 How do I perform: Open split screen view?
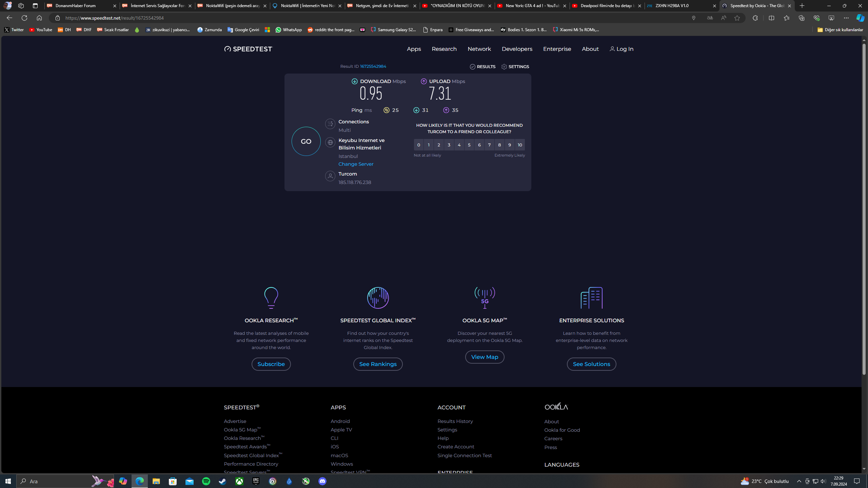click(x=771, y=18)
